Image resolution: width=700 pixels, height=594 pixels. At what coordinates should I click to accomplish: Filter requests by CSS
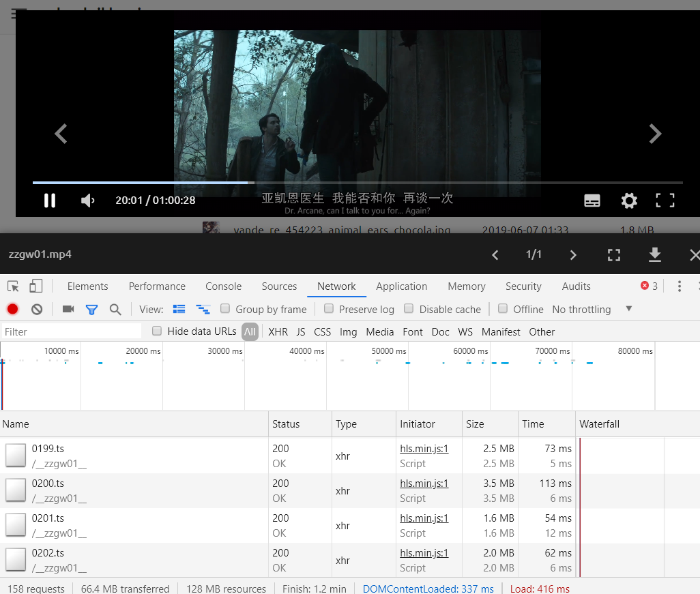point(322,331)
